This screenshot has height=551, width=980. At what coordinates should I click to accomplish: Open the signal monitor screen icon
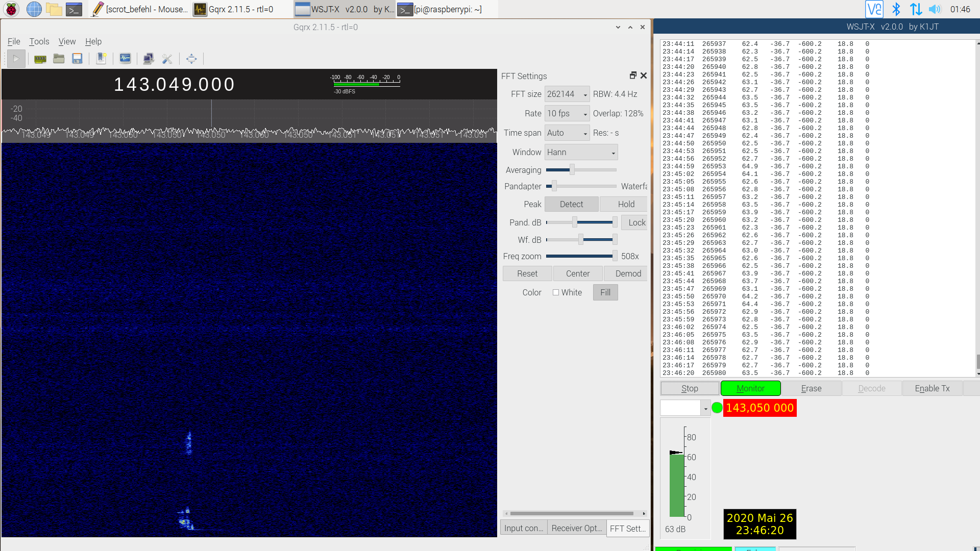tap(125, 59)
